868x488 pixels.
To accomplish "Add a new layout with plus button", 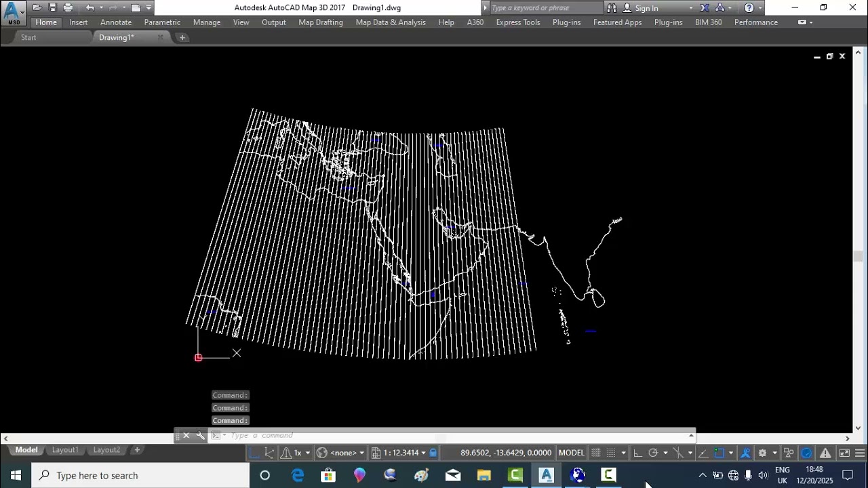I will (x=136, y=450).
